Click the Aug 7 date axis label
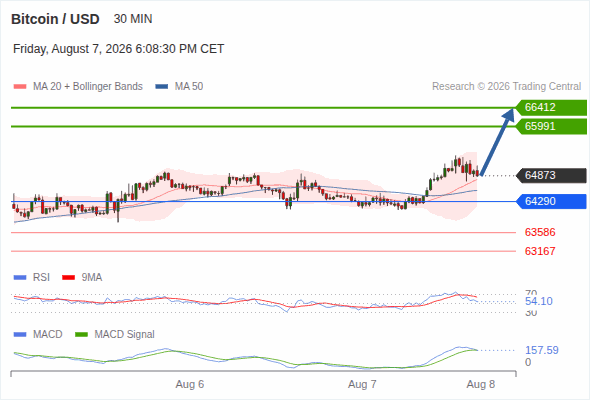This screenshot has height=400, width=590. pos(362,384)
